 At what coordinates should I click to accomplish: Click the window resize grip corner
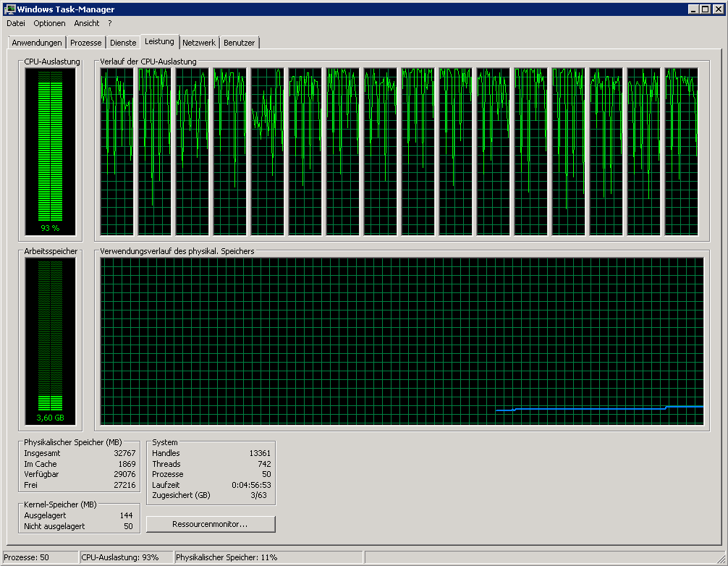pos(722,559)
